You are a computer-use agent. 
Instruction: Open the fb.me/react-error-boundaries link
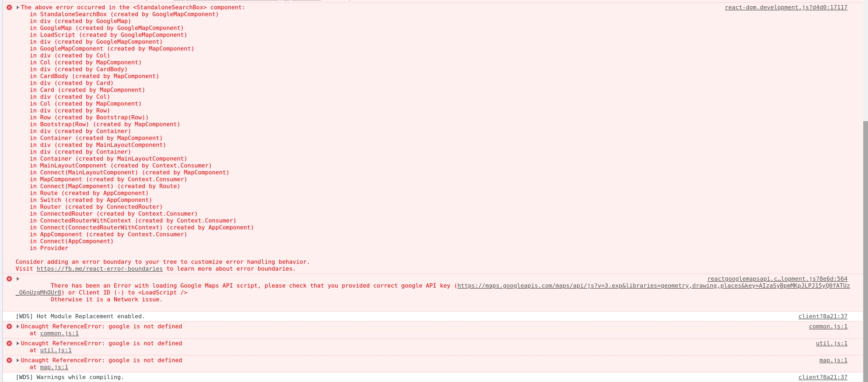point(100,269)
